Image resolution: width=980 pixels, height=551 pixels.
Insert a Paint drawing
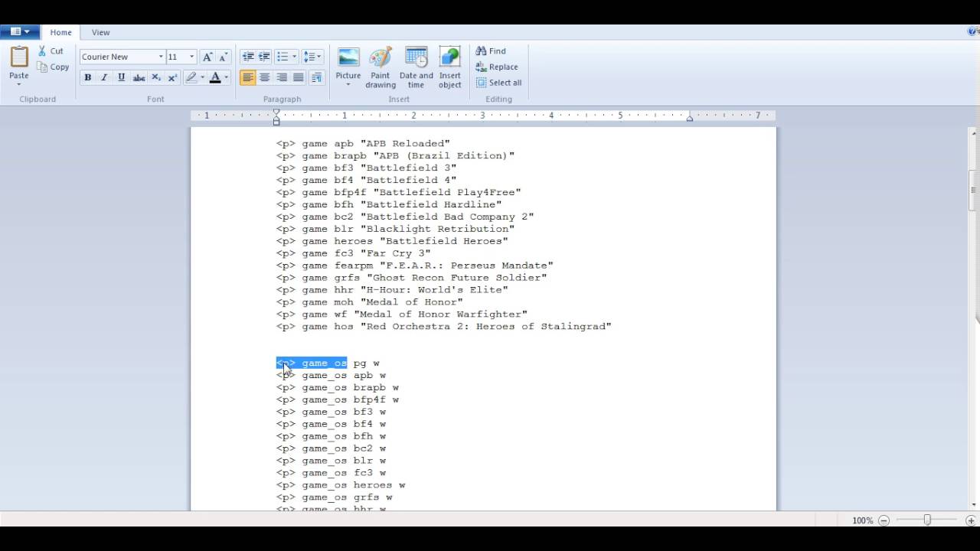(x=381, y=67)
